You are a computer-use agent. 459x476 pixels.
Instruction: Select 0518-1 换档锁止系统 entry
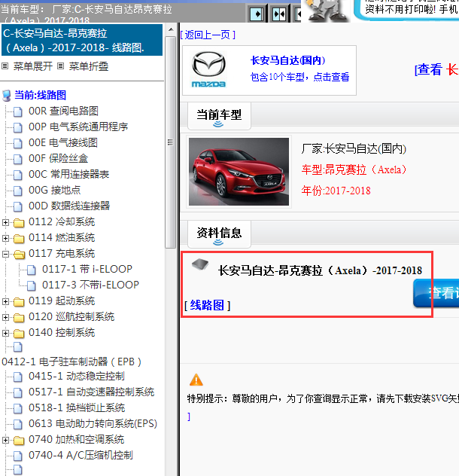77,408
